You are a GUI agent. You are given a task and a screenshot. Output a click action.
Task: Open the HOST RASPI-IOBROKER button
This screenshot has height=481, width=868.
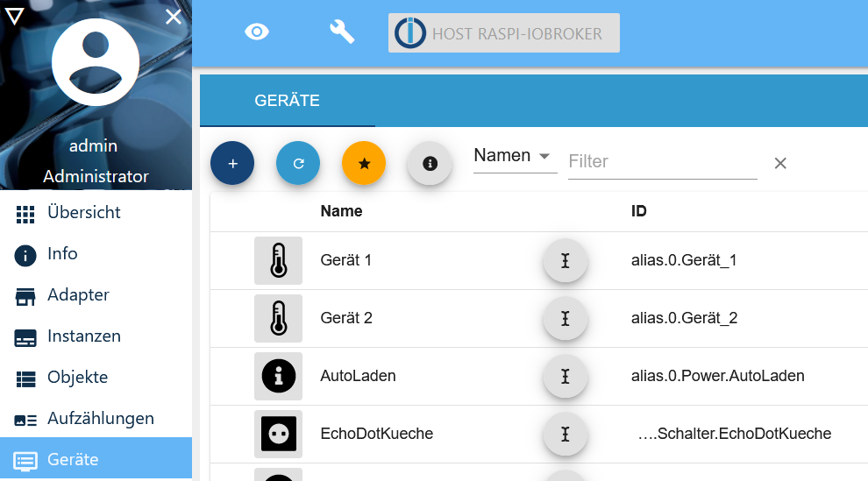click(504, 33)
